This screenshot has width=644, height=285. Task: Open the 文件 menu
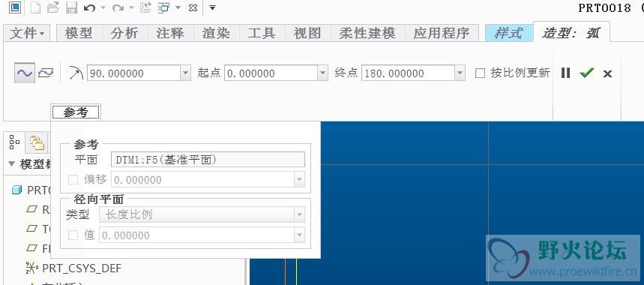click(x=27, y=33)
